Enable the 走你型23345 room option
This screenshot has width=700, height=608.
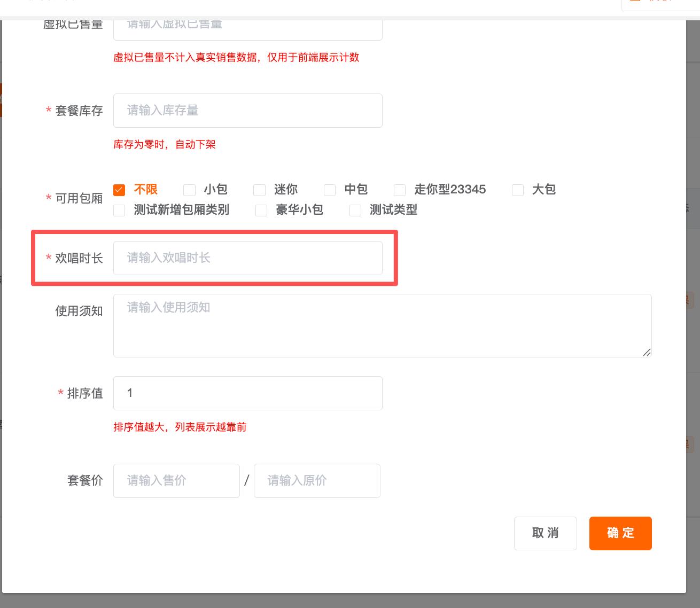coord(399,190)
